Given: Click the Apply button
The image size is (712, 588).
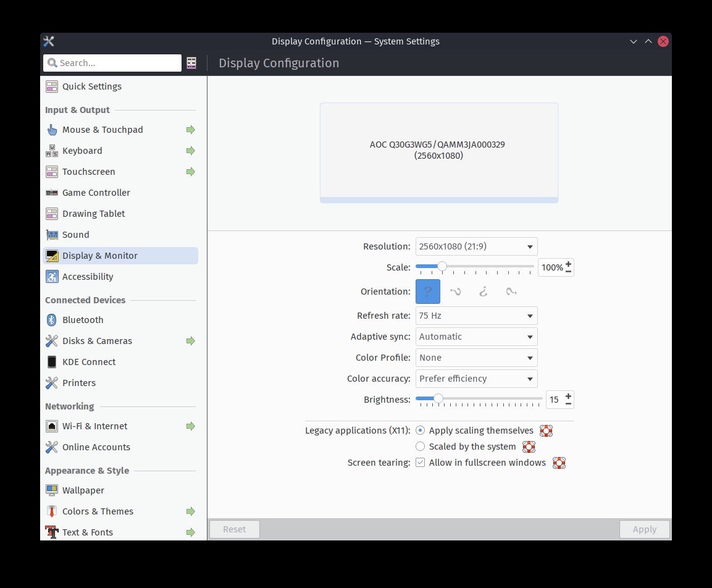Looking at the screenshot, I should (x=644, y=529).
